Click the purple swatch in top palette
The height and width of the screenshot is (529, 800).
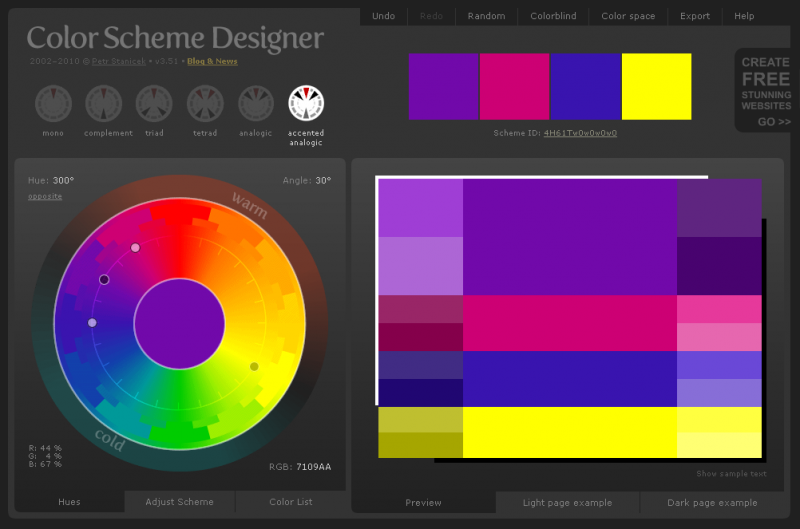pyautogui.click(x=443, y=87)
